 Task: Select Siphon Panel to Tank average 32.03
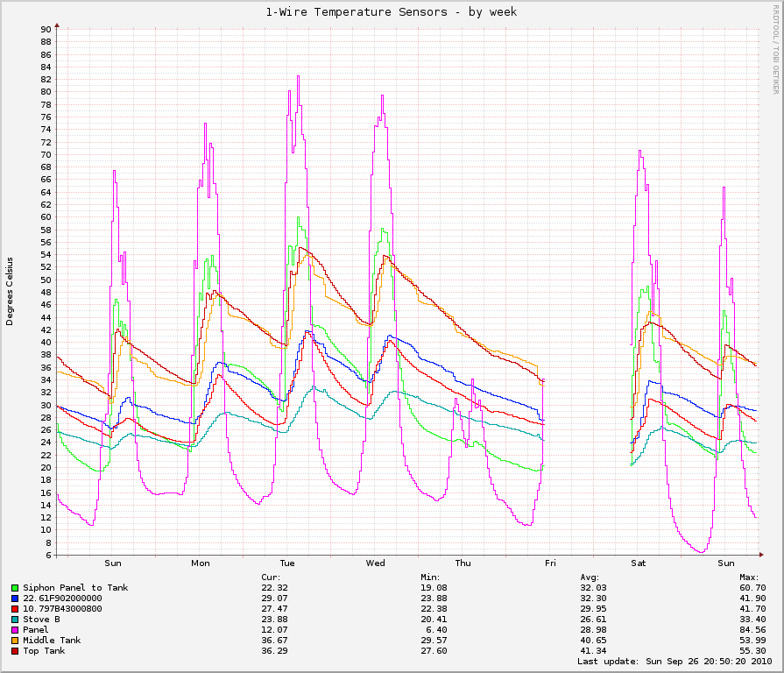tap(594, 588)
